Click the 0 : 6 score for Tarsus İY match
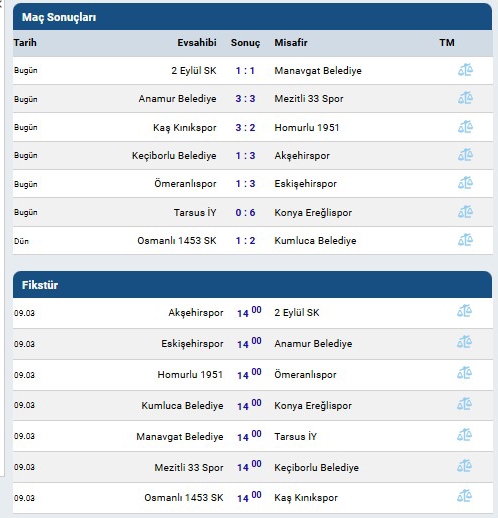Viewport: 498px width, 518px height. 245,212
